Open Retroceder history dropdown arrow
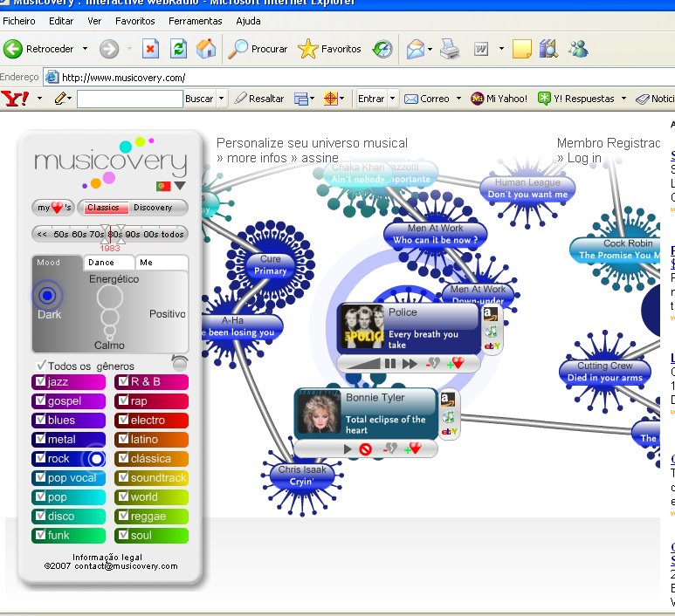Viewport: 675px width, 616px height. click(x=86, y=49)
